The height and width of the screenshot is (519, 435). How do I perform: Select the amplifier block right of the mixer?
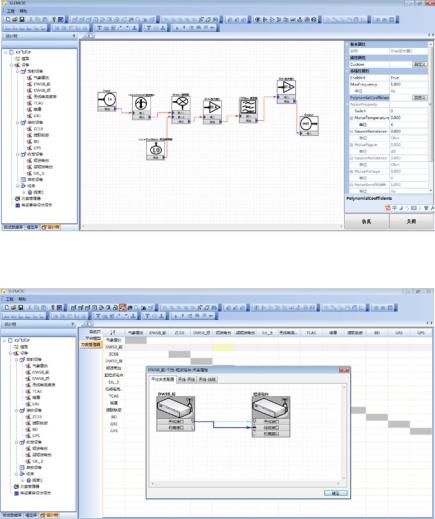coord(212,111)
